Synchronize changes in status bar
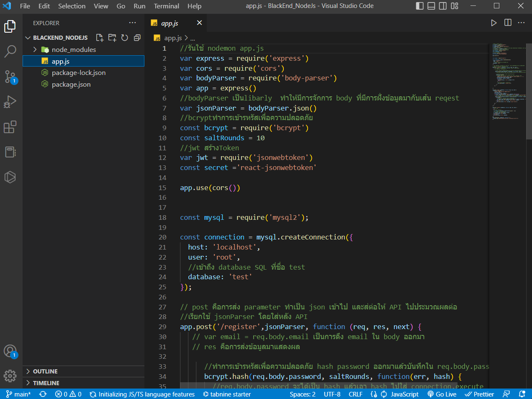The width and height of the screenshot is (532, 399). click(43, 394)
